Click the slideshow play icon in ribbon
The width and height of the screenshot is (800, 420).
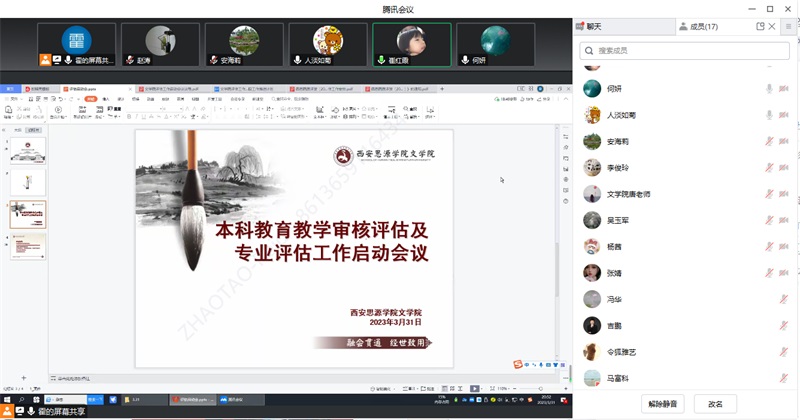pos(58,110)
